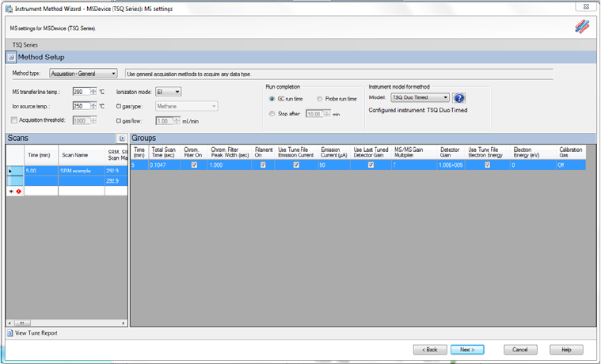Click the Electron Energy 0 cell
This screenshot has width=601, height=364.
(533, 165)
